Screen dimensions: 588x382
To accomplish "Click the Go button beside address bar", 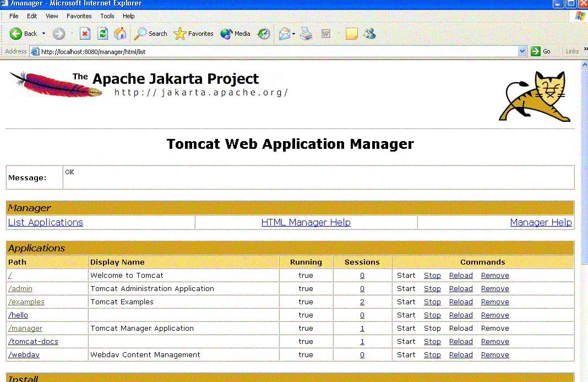I will [x=541, y=51].
